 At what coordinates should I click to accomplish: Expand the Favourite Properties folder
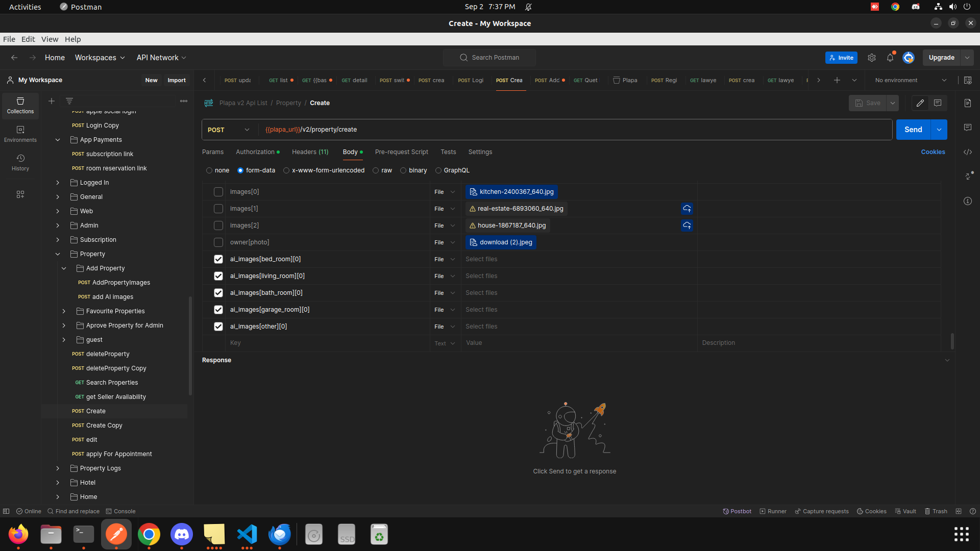(x=64, y=311)
